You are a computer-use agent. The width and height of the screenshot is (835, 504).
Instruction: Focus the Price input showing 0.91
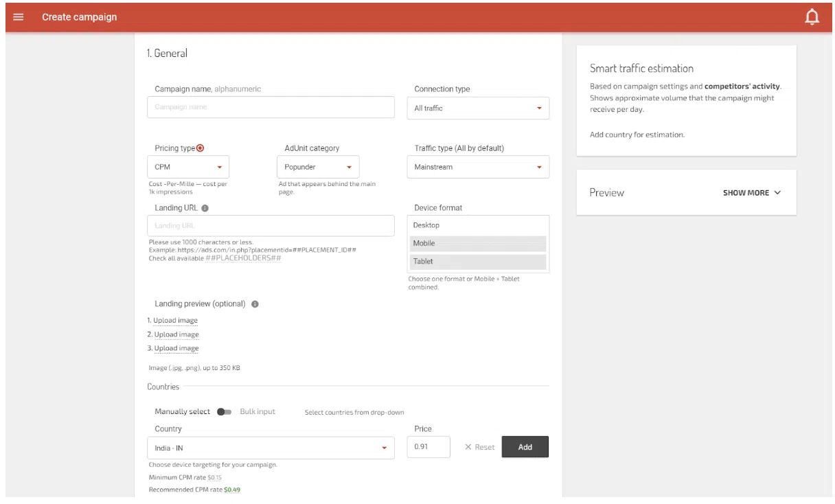tap(428, 447)
